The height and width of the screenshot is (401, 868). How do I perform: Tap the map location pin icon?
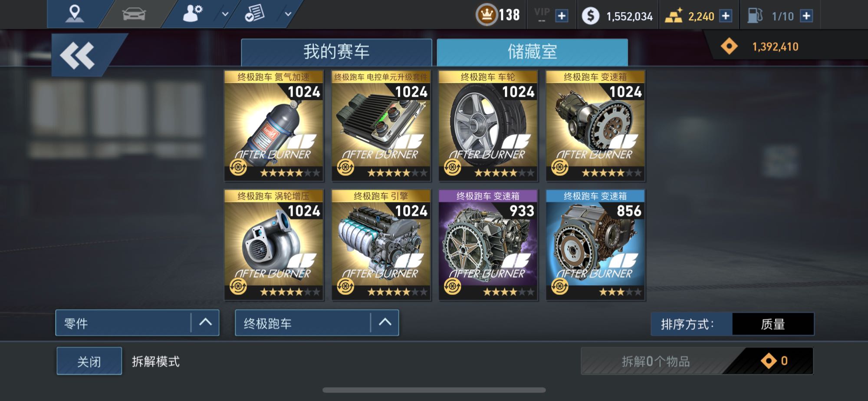74,14
